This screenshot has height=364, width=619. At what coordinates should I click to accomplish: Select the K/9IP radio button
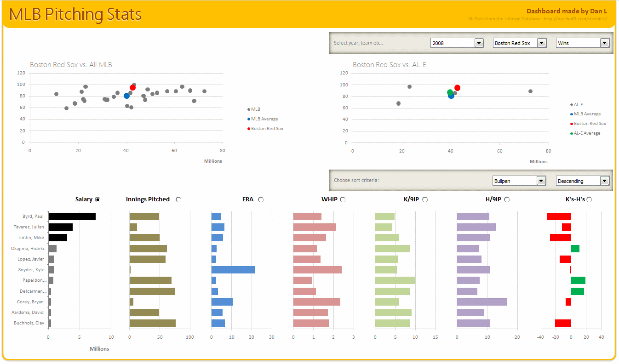coord(425,199)
